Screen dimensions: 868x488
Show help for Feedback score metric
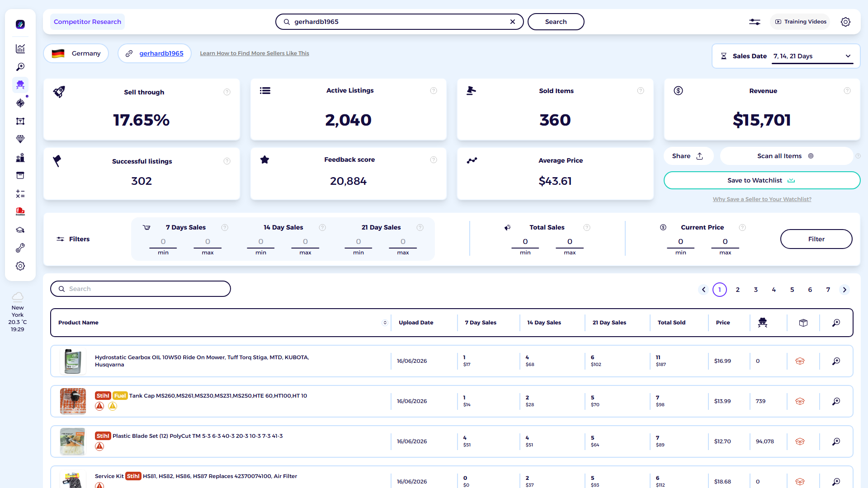434,160
